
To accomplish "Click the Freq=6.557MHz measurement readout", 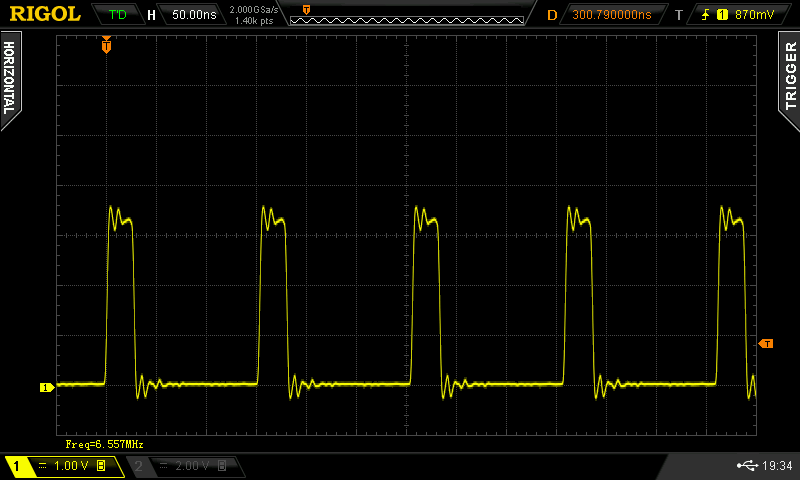I will click(x=97, y=443).
